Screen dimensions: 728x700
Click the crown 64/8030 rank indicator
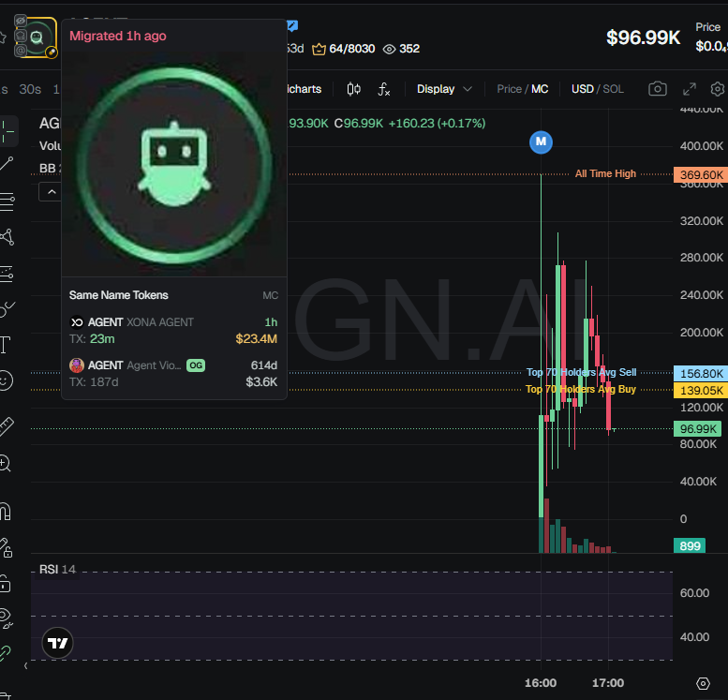343,49
